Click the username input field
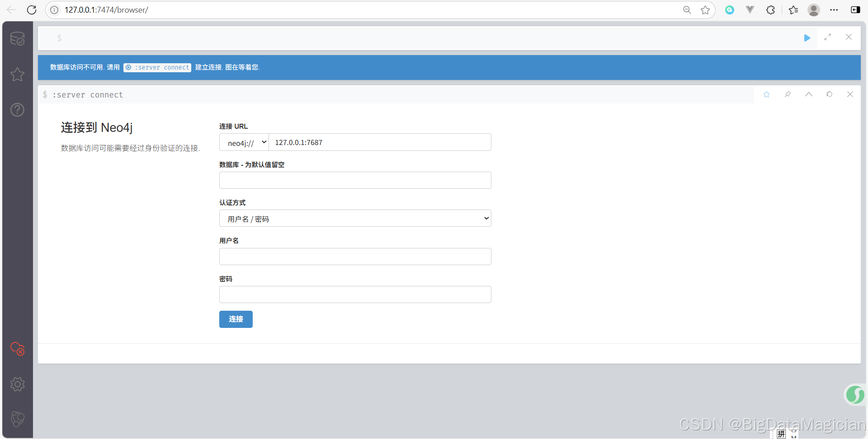This screenshot has height=439, width=868. 355,257
